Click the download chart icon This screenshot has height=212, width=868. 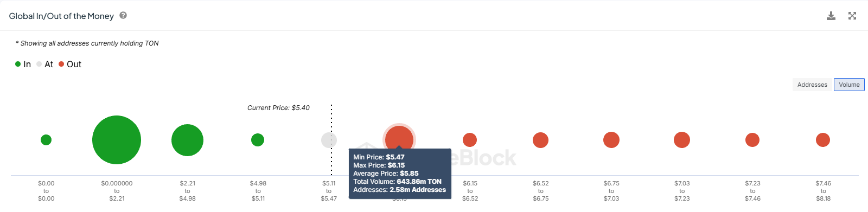(831, 16)
